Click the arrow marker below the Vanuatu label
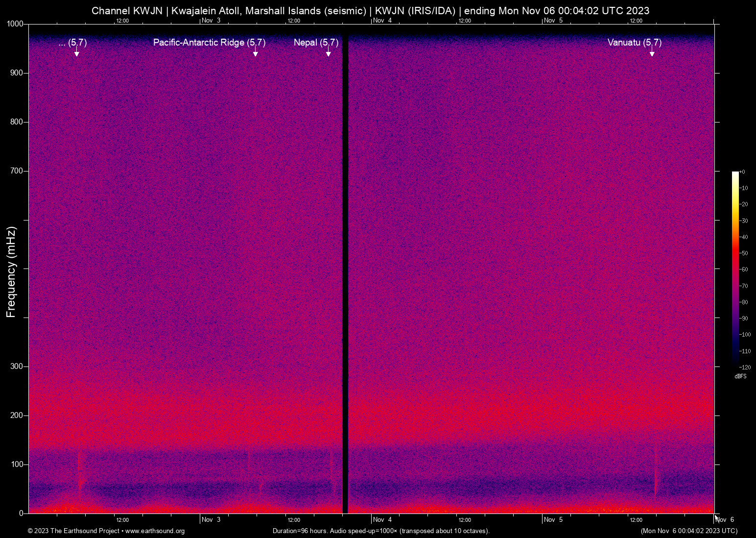The width and height of the screenshot is (756, 538). point(652,52)
